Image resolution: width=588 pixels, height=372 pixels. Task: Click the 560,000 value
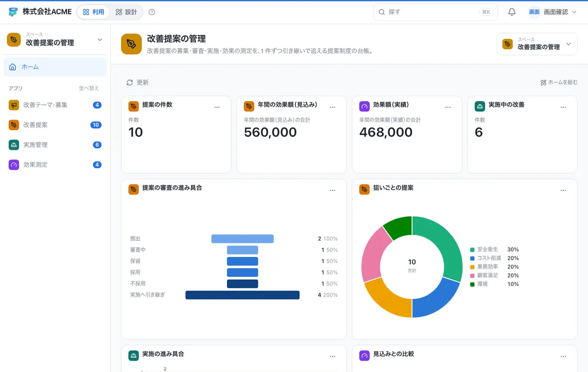(x=270, y=132)
